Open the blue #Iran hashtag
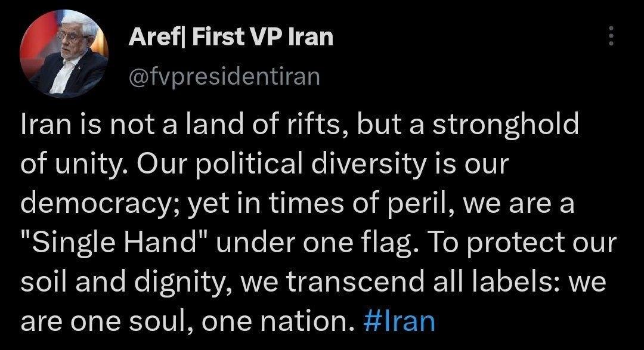The height and width of the screenshot is (350, 644). (399, 321)
